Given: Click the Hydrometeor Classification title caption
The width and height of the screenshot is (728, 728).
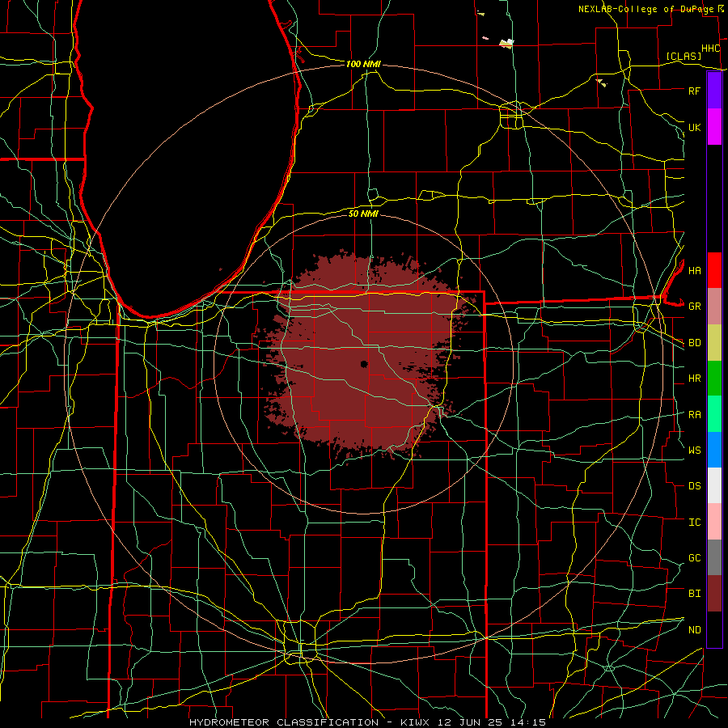Looking at the screenshot, I should pyautogui.click(x=368, y=722).
